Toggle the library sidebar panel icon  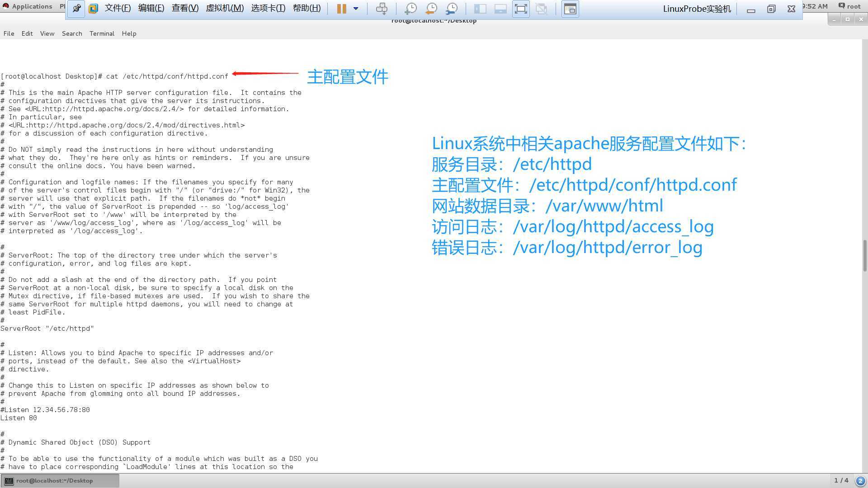point(480,9)
